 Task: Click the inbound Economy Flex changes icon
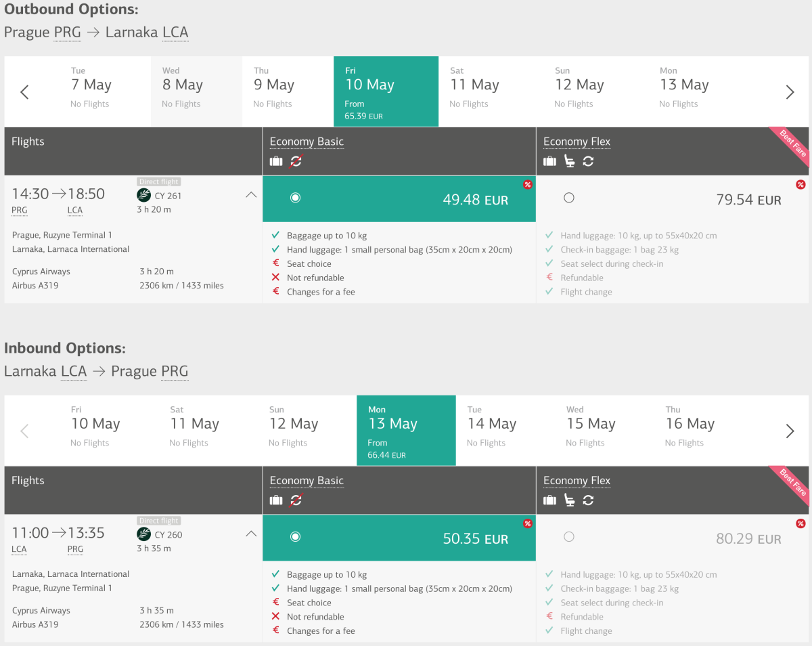pos(588,500)
